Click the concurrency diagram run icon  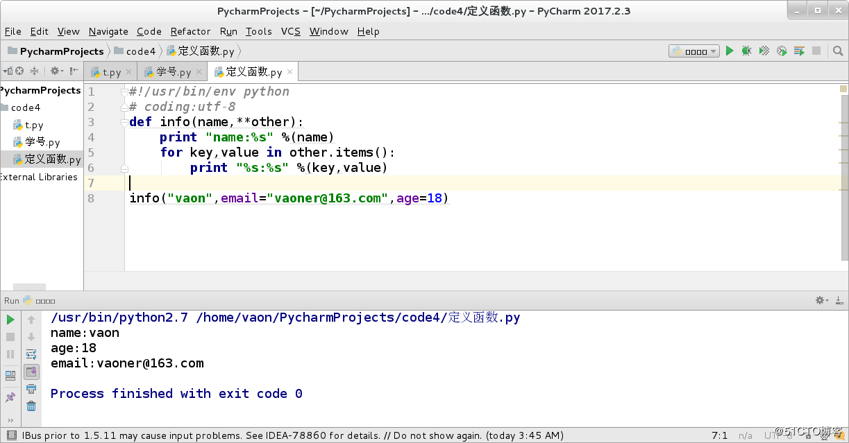coord(799,51)
